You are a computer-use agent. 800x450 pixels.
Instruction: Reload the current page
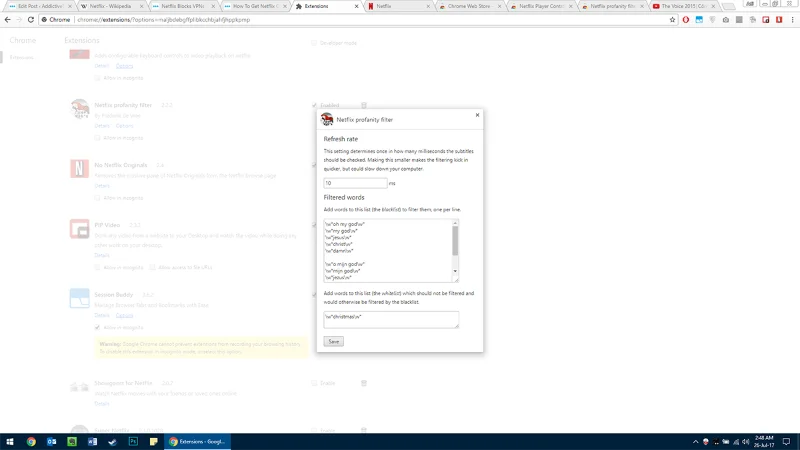click(x=31, y=19)
